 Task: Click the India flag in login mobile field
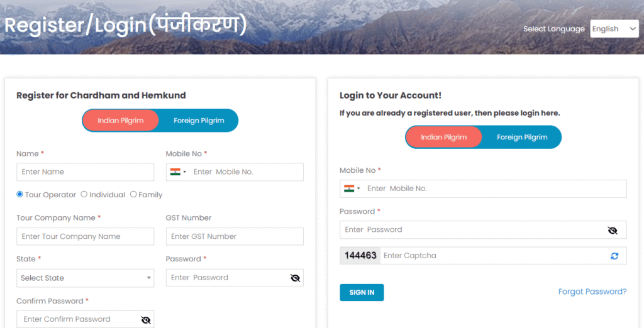[349, 189]
